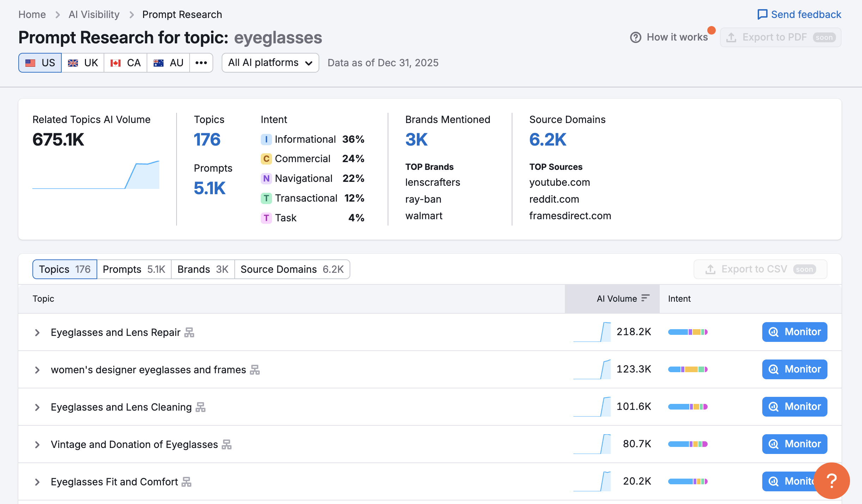Expand the Eyeglasses Fit and Comfort row
Screen dimensions: 862x504
coord(37,482)
